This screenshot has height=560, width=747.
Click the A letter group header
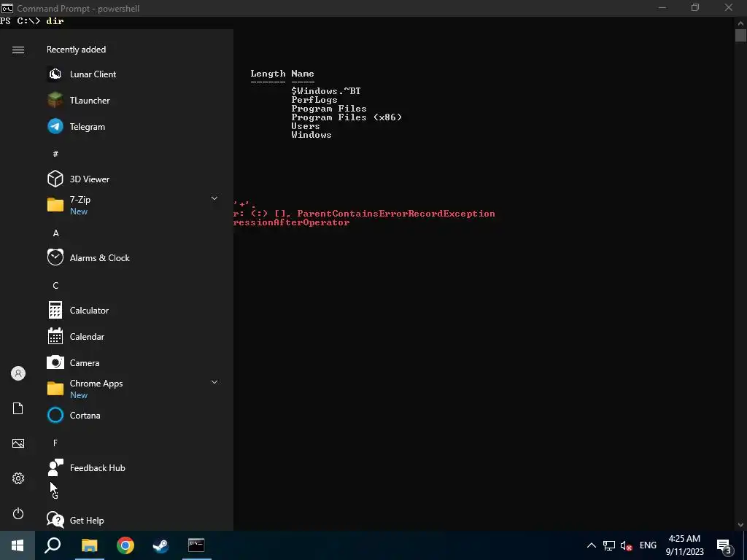coord(55,233)
